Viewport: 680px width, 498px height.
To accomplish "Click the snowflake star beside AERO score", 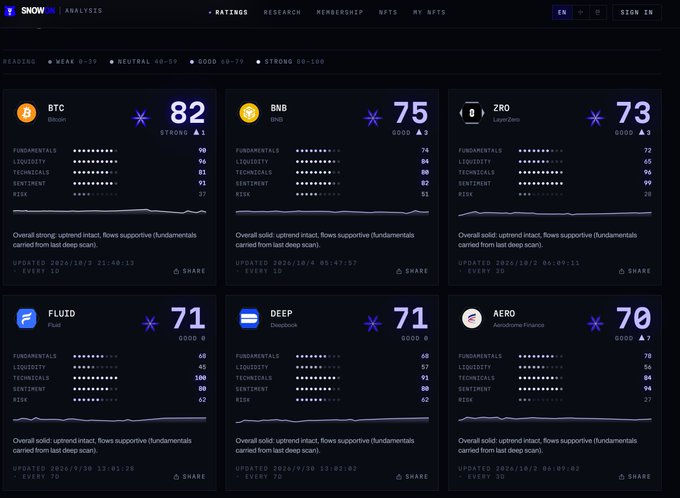I will click(x=595, y=324).
